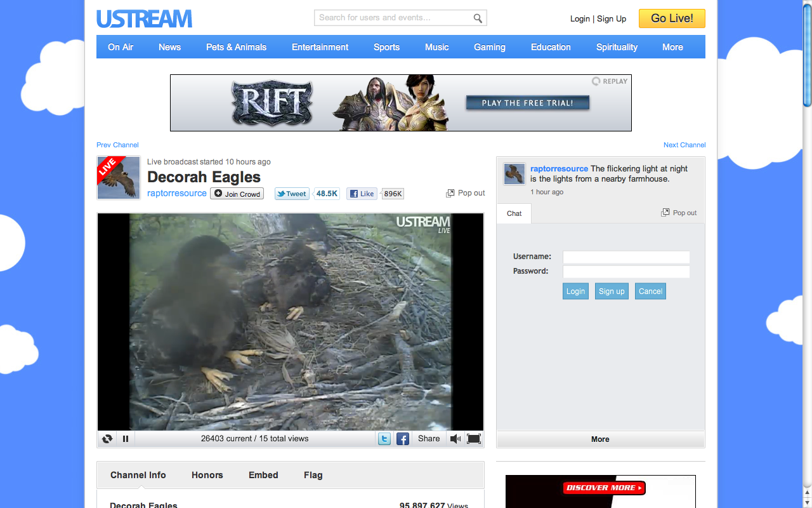Mute the video player volume
Viewport: 812px width, 508px height.
tap(455, 439)
